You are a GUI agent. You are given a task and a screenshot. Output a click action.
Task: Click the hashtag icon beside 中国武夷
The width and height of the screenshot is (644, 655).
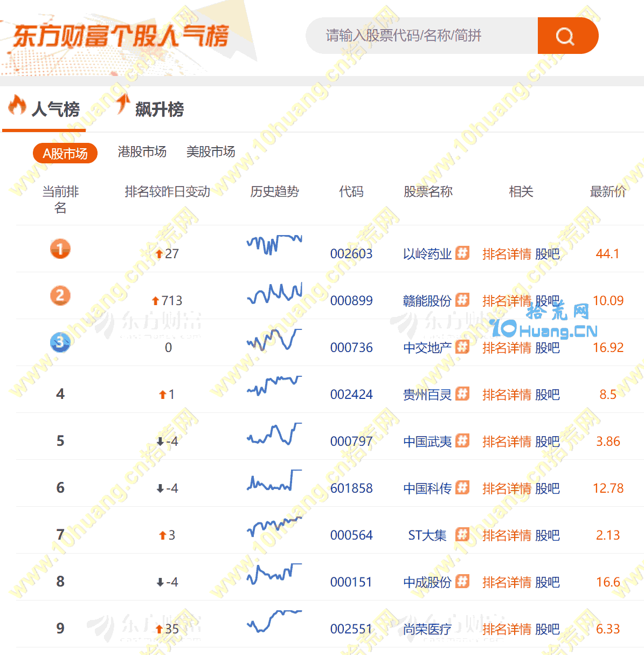pos(462,440)
